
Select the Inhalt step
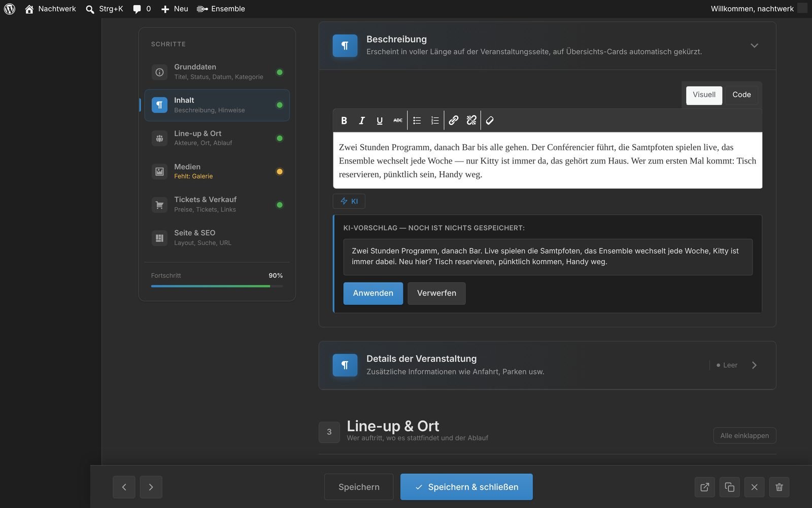point(217,105)
